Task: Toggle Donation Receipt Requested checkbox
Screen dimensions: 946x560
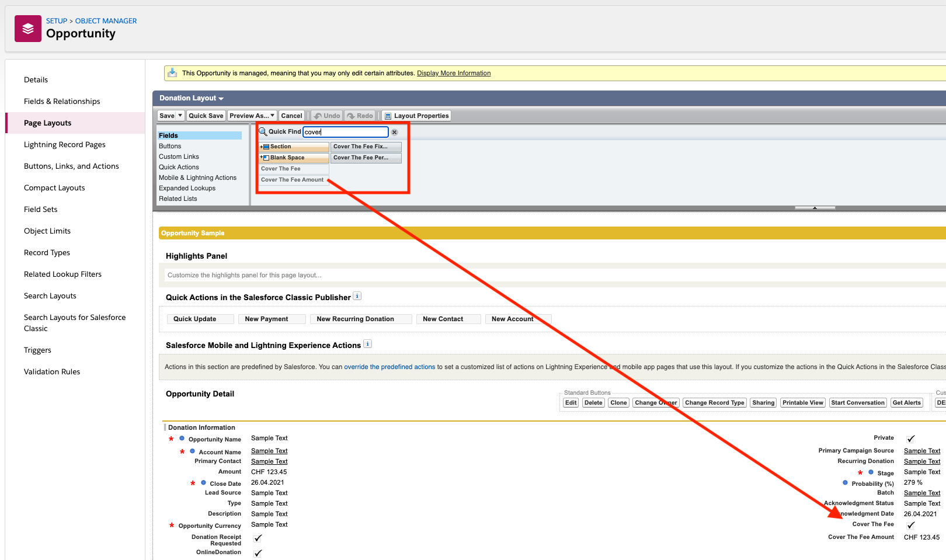Action: click(x=258, y=538)
